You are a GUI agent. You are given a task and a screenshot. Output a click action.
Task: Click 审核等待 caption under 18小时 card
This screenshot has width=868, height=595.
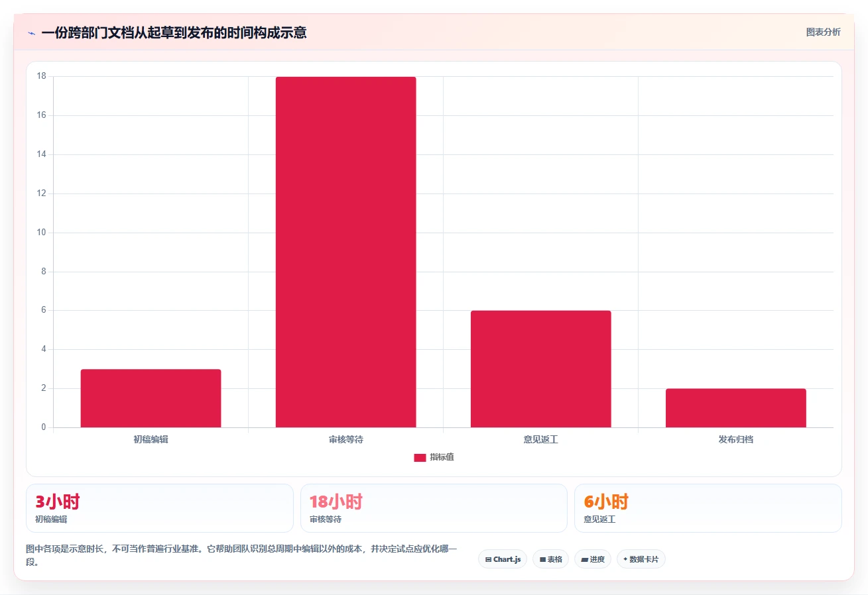326,519
